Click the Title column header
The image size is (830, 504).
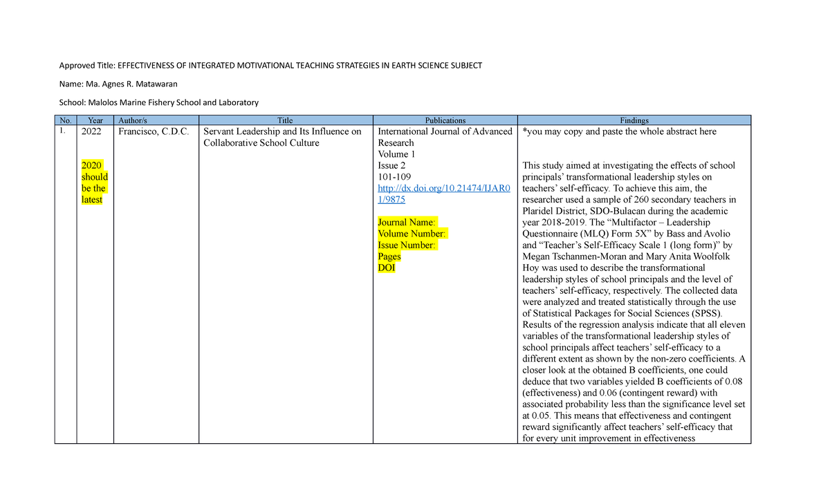(x=284, y=120)
